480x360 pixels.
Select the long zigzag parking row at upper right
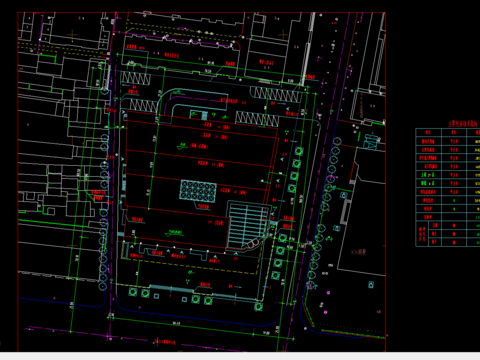tap(276, 94)
